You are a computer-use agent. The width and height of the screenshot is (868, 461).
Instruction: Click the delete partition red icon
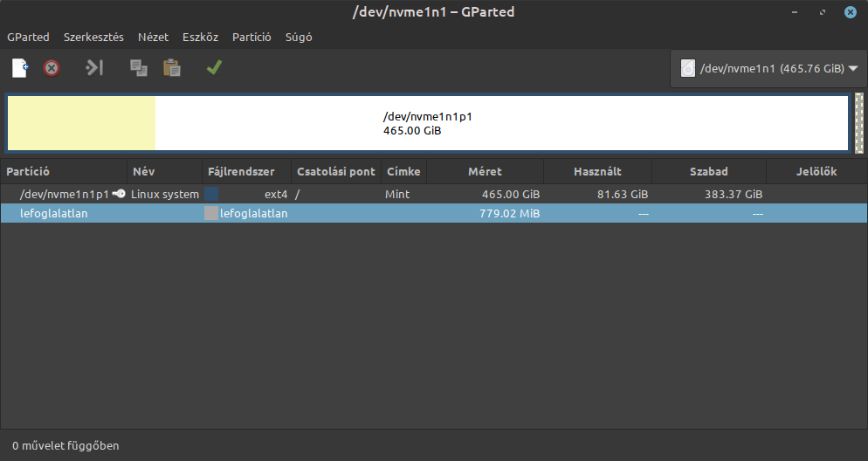pyautogui.click(x=52, y=68)
